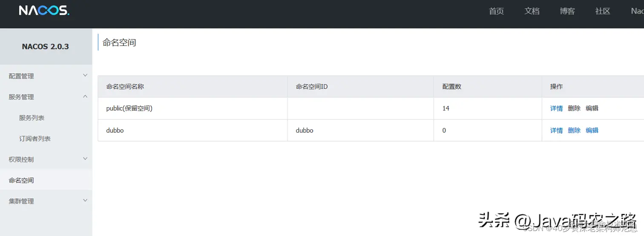Screen dimensions: 644x236
Task: Click the dubbo namespace name cell
Action: (x=193, y=130)
